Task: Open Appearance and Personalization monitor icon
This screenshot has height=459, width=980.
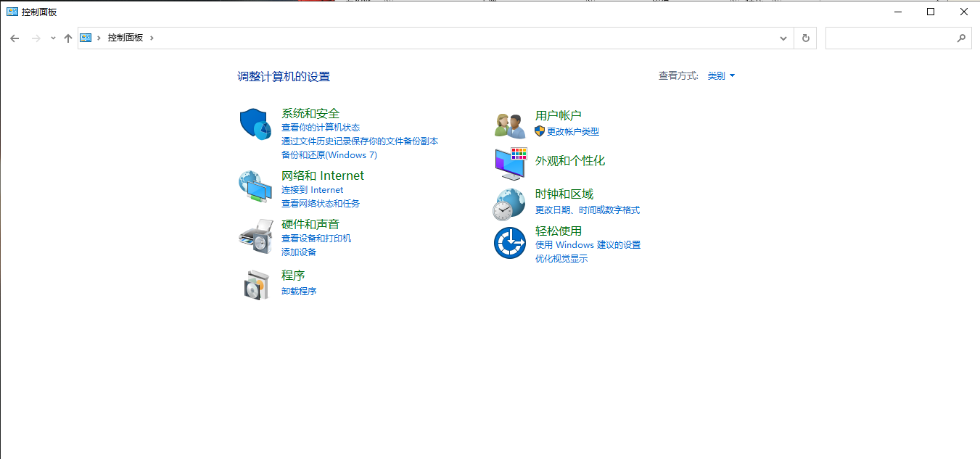Action: 510,163
